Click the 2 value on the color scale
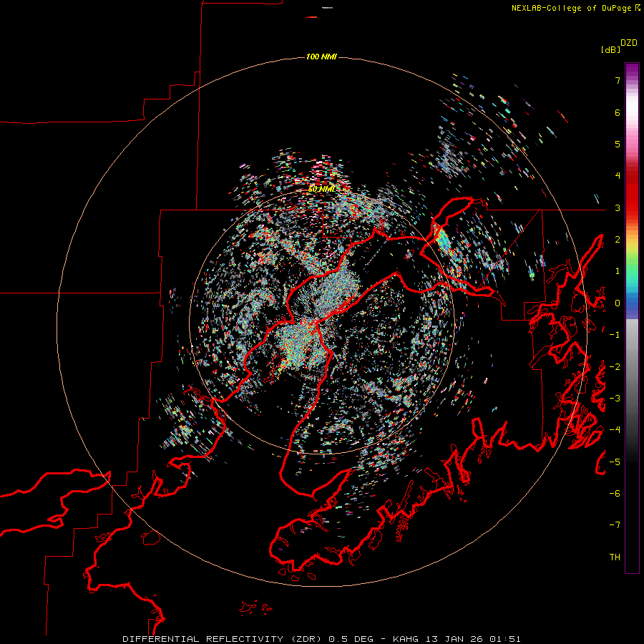 coord(618,240)
